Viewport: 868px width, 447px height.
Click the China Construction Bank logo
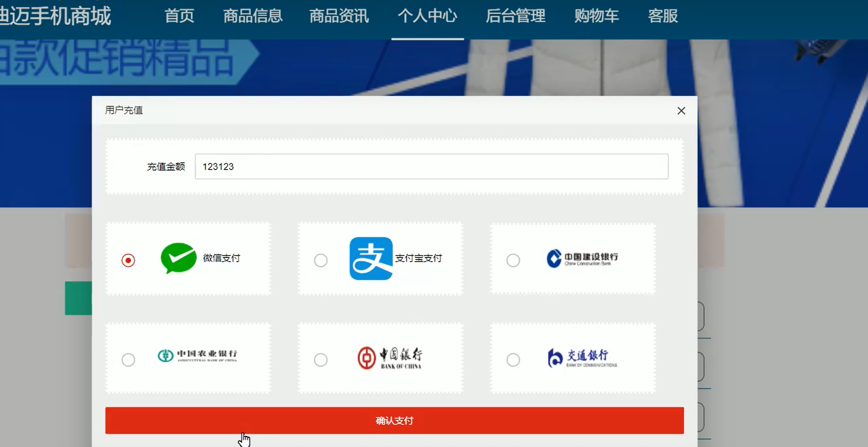[582, 259]
